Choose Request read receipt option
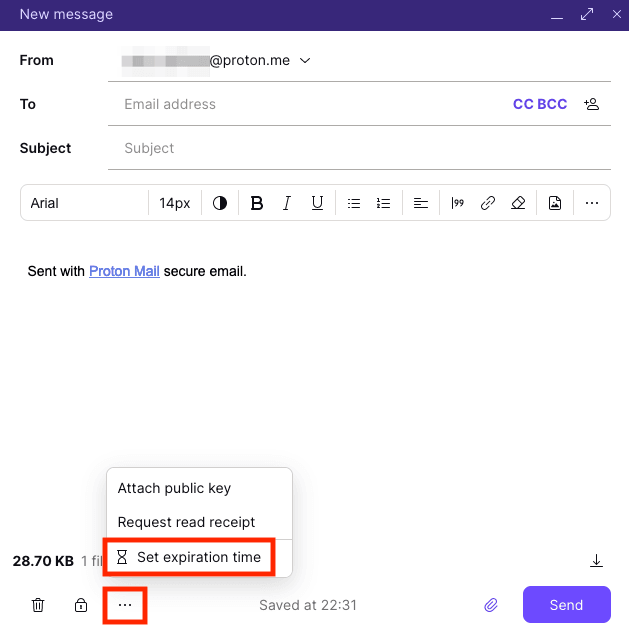629x631 pixels. click(x=199, y=522)
